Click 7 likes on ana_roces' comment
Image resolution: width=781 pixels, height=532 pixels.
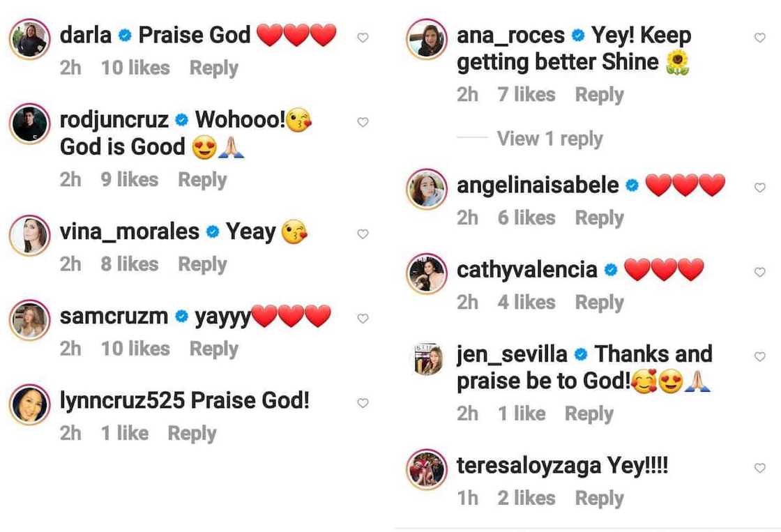pyautogui.click(x=526, y=94)
